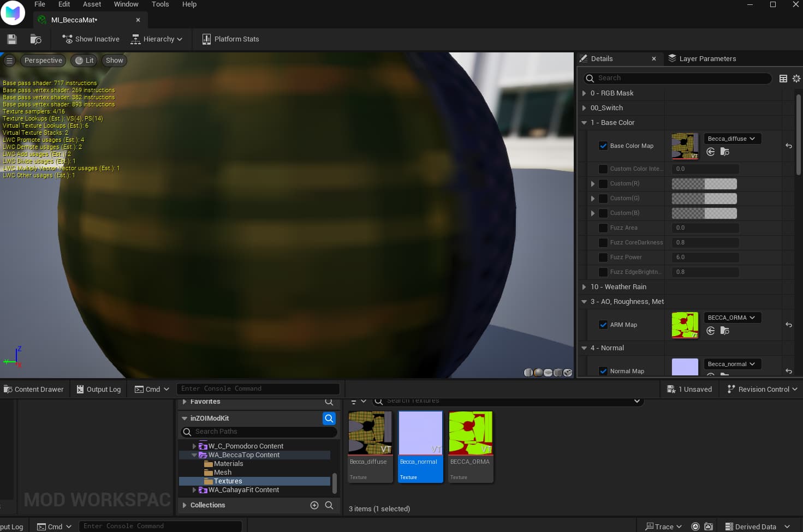Add a new collection with plus icon
Screen dimensions: 803x532
click(x=314, y=505)
